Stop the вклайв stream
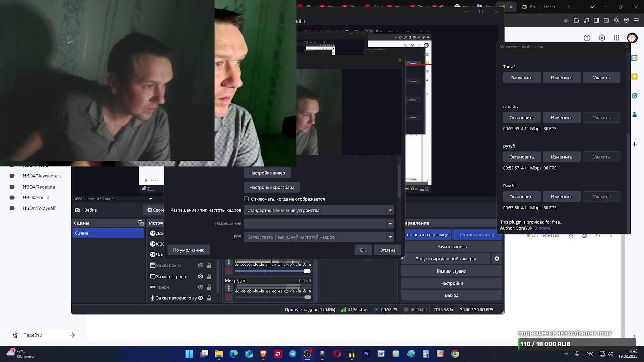Image resolution: width=644 pixels, height=362 pixels. click(x=522, y=118)
